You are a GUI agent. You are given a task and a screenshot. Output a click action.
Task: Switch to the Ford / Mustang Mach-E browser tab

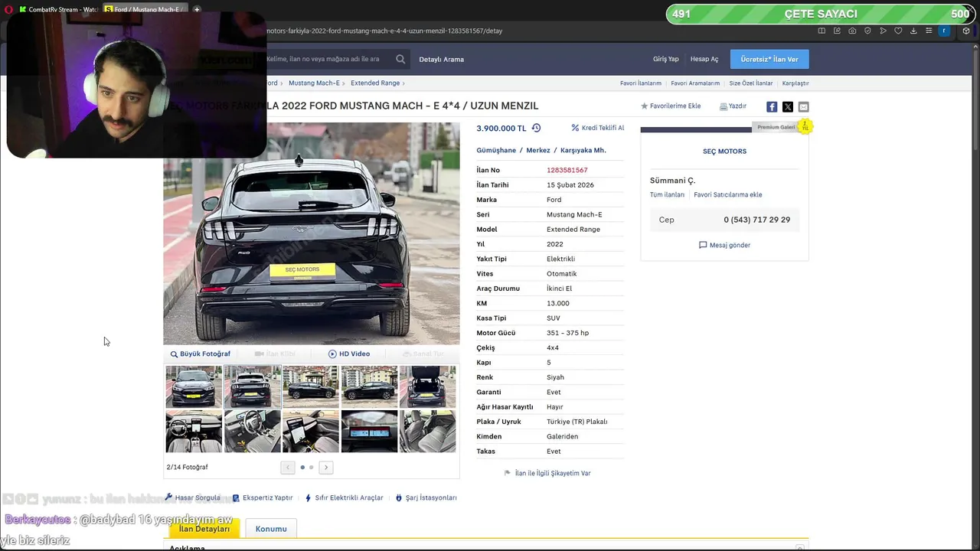pos(145,9)
